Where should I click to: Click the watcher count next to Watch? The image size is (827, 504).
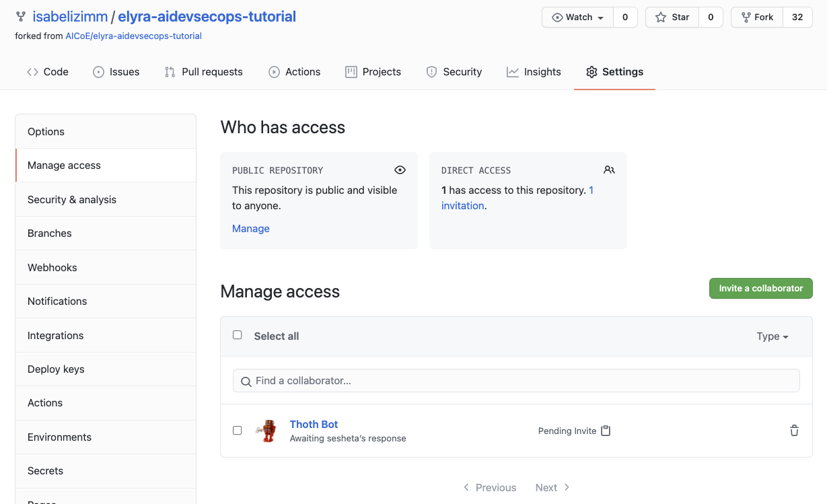(625, 17)
